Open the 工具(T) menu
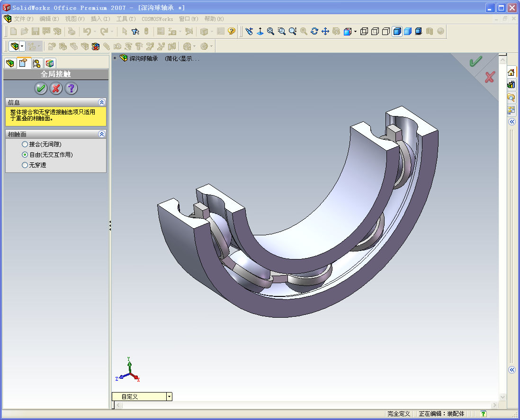This screenshot has width=520, height=420. [126, 19]
